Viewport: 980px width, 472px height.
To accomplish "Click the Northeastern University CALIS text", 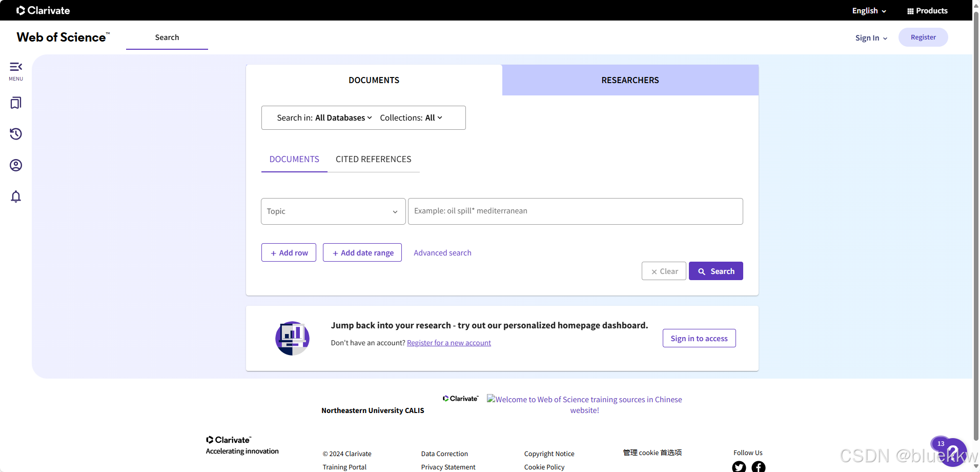I will (373, 410).
